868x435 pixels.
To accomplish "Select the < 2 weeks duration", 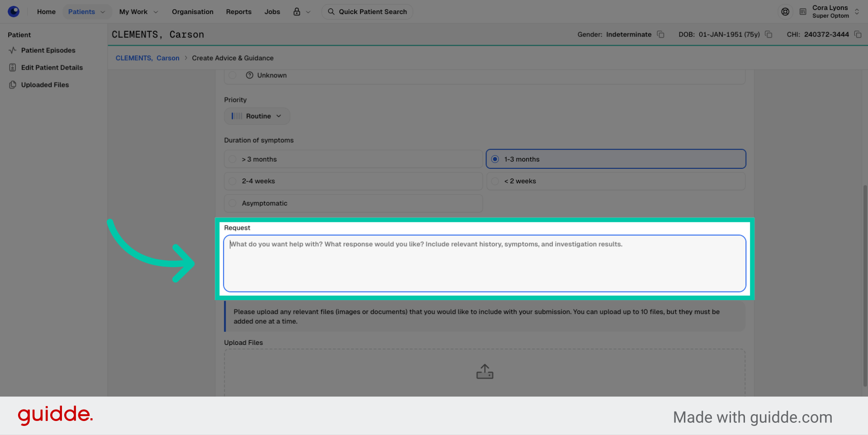I will click(x=616, y=181).
